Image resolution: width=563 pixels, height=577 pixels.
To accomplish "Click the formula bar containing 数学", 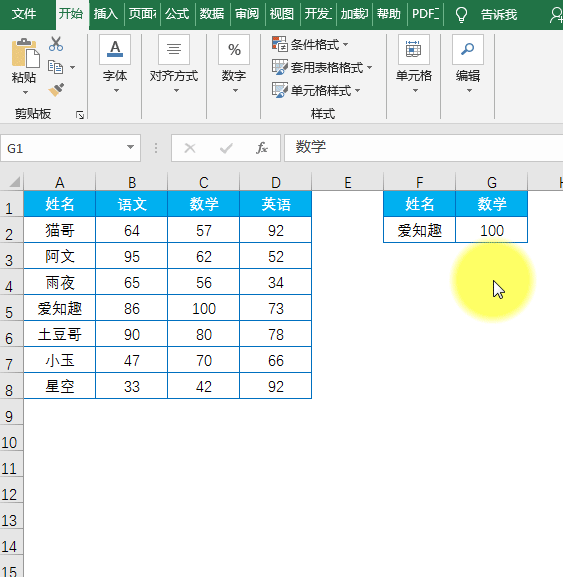I will 424,148.
